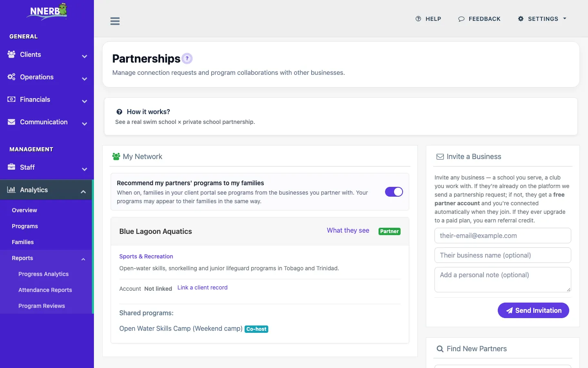Open Families under Analytics

pos(23,242)
